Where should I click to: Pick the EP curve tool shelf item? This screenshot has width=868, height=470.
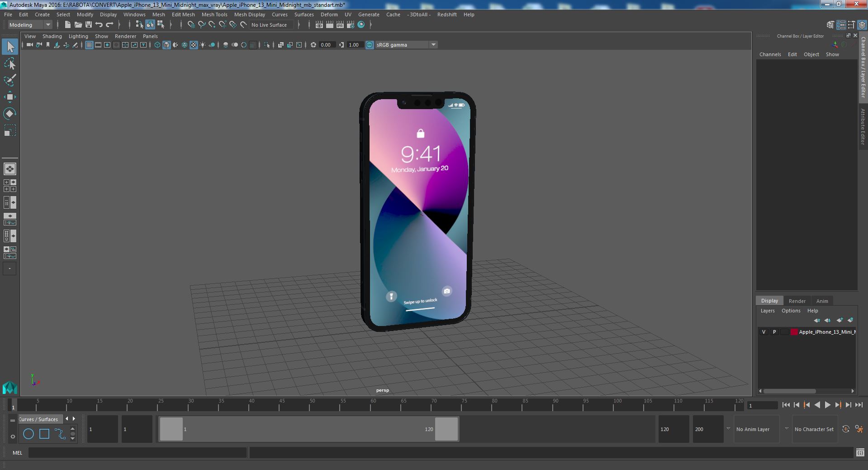pos(60,434)
